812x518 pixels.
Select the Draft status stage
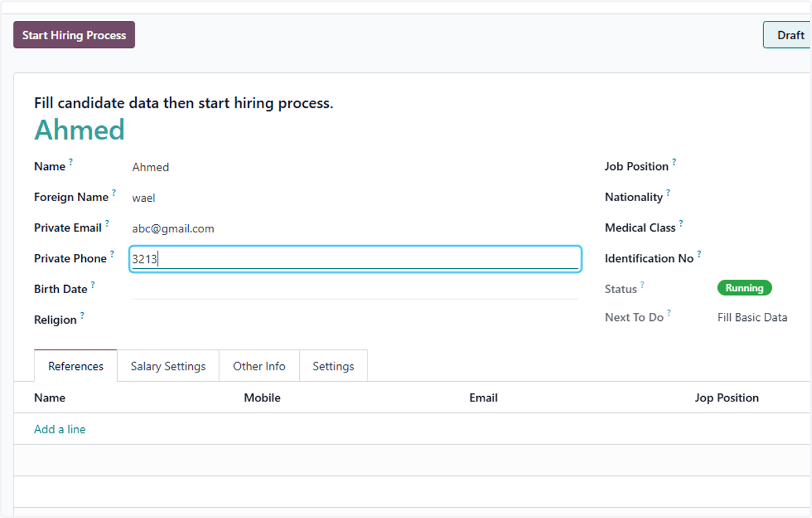[x=788, y=35]
